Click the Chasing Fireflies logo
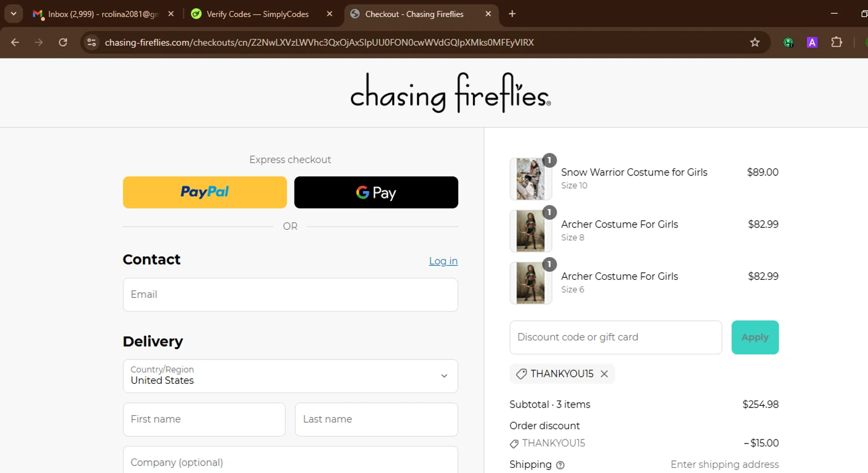Viewport: 868px width, 473px height. click(450, 93)
